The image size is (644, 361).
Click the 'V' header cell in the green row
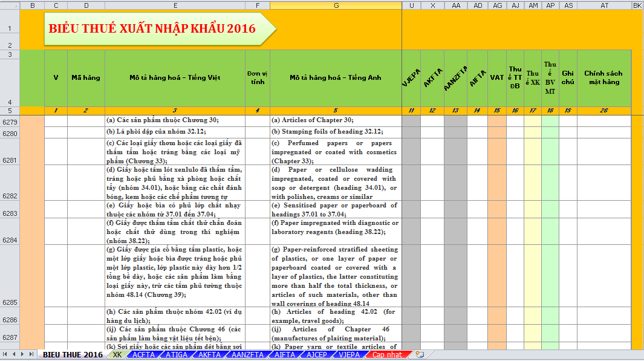tap(56, 78)
